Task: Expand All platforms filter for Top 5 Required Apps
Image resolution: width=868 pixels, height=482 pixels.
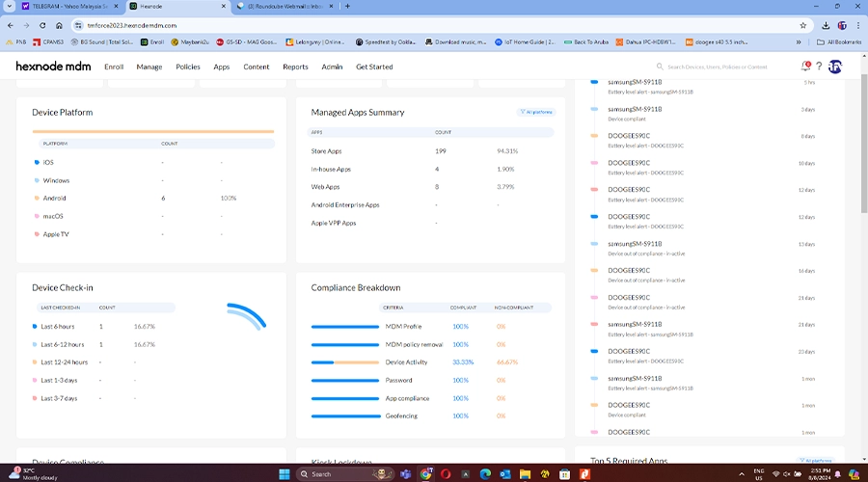Action: [817, 461]
